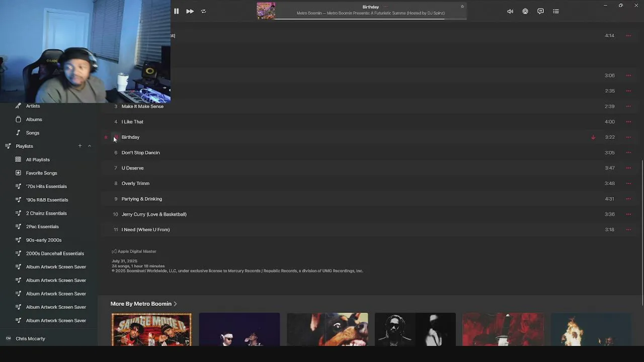The image size is (644, 362).
Task: Toggle favorite star on Birthday row
Action: (x=106, y=137)
